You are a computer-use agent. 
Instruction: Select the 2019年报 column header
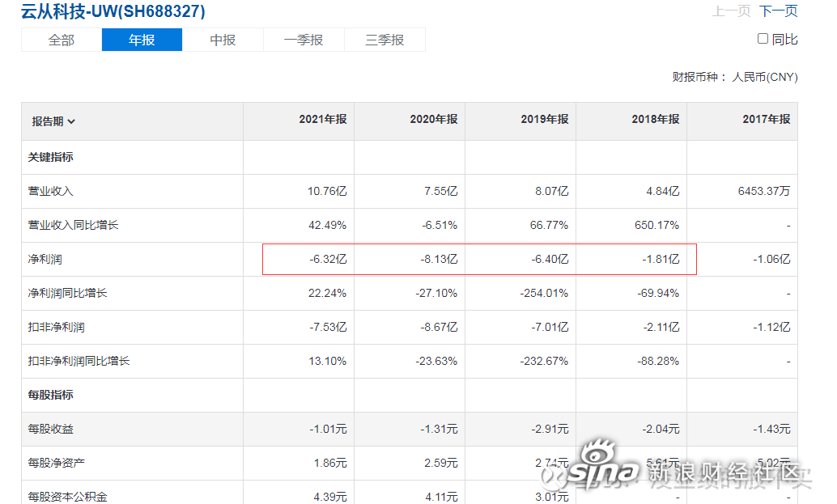pos(545,120)
